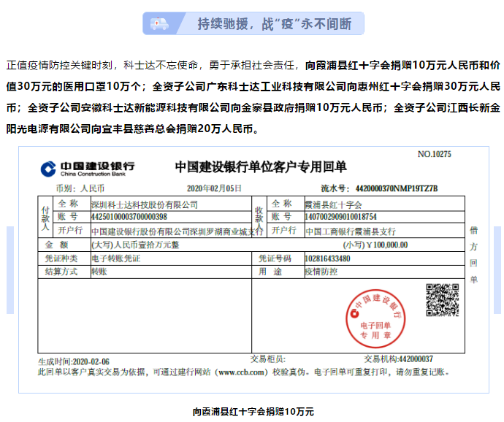Click the paragraph opening 正值疫情防控关键时刻
The image size is (504, 422).
coord(59,65)
